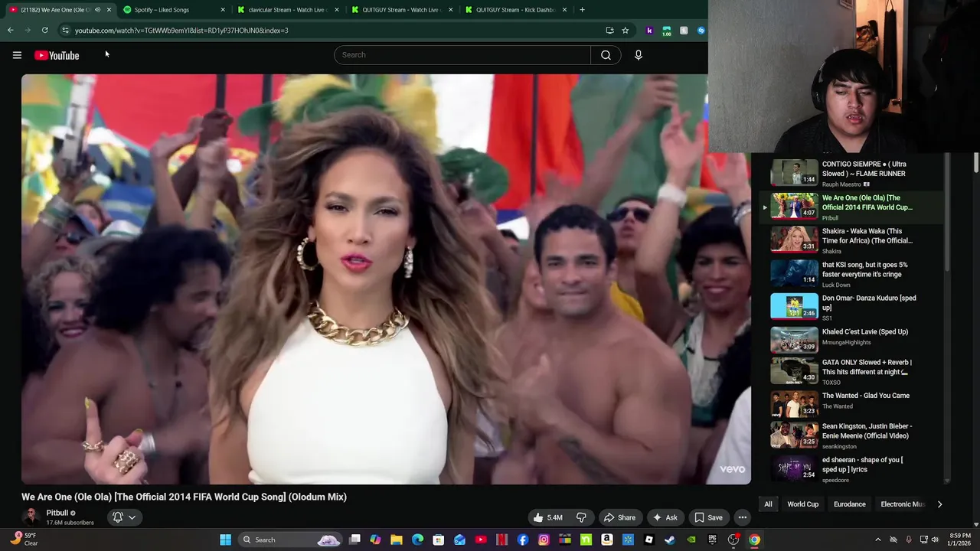This screenshot has height=551, width=980.
Task: Open a new browser tab
Action: (582, 10)
